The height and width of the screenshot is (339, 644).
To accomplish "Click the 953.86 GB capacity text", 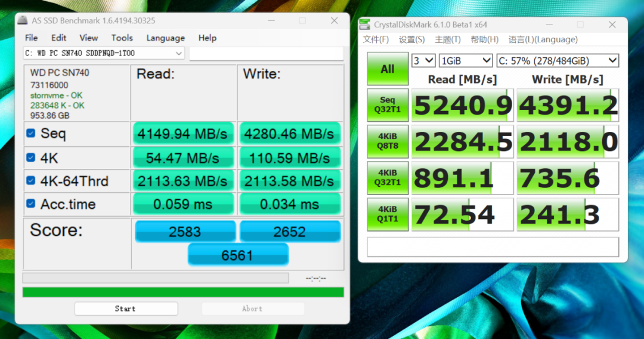I will pyautogui.click(x=49, y=115).
